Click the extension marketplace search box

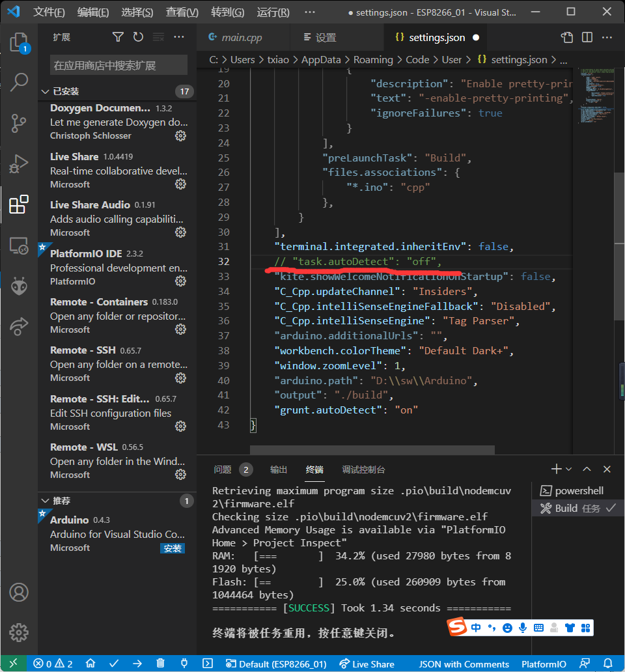tap(118, 65)
